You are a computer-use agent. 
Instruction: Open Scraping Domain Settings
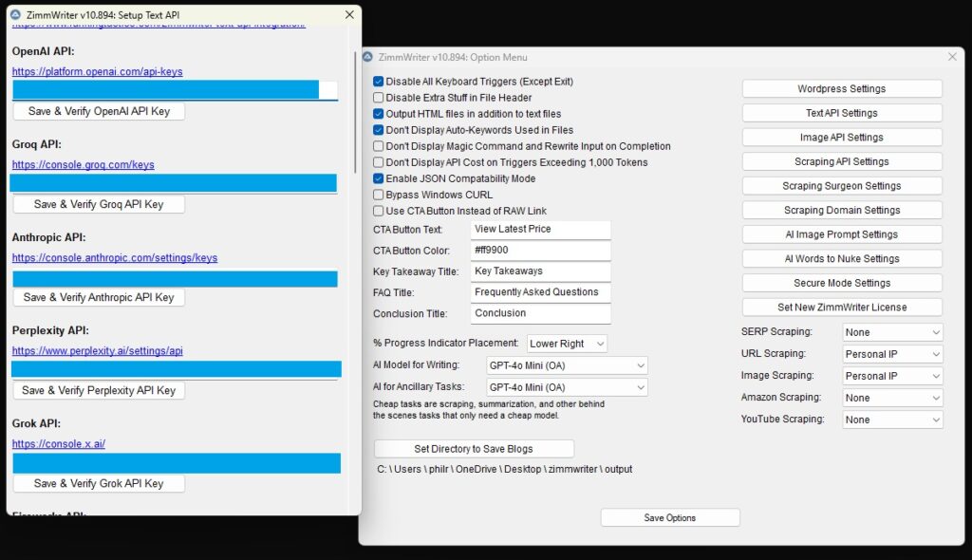click(842, 210)
